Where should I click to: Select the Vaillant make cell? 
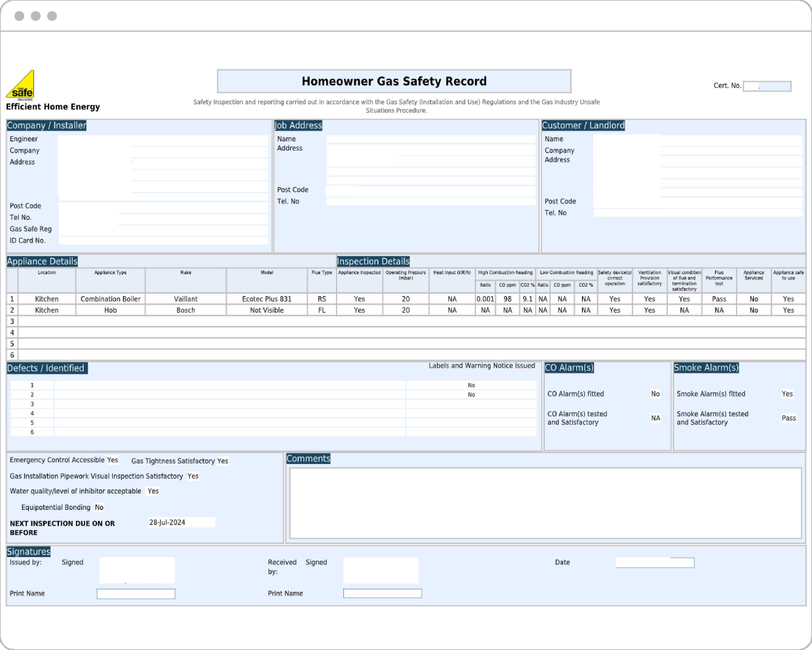[x=186, y=299]
